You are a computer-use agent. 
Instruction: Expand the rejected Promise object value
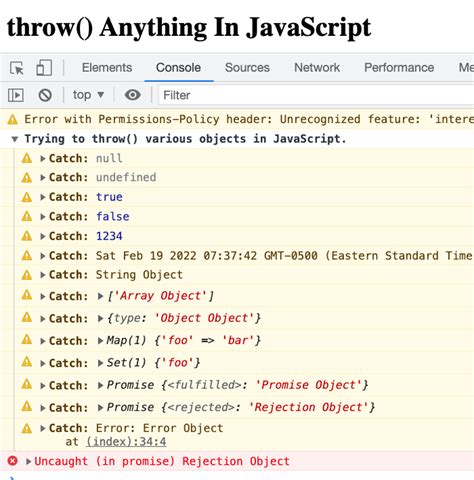click(x=100, y=408)
